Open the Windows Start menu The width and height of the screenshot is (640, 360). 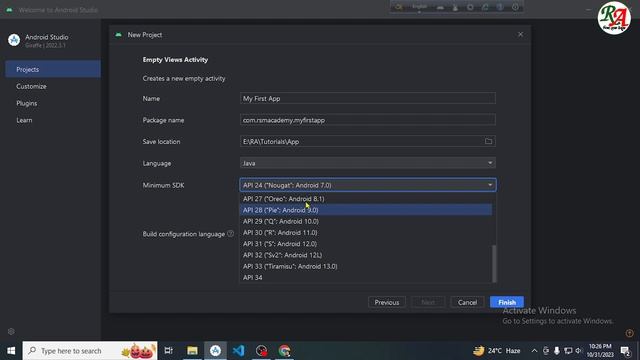11,351
